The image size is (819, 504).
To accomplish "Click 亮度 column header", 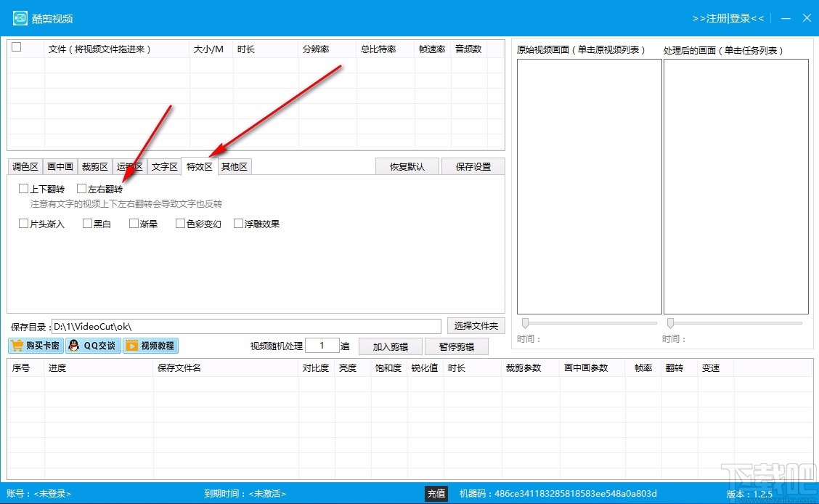I will click(353, 367).
